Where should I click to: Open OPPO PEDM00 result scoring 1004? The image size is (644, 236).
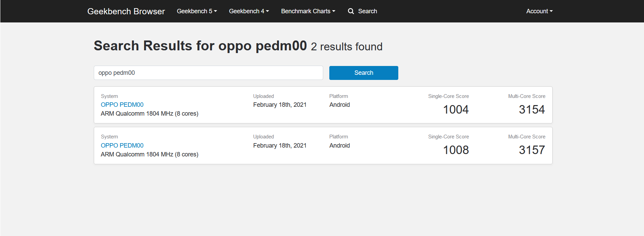(x=122, y=105)
